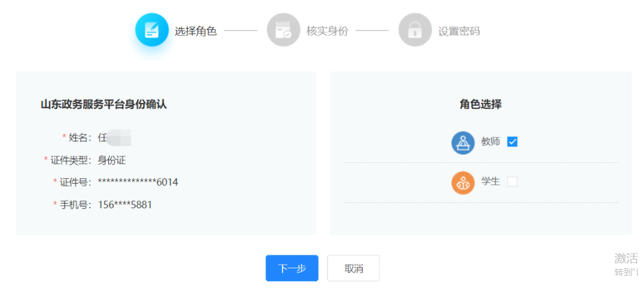The image size is (644, 293).
Task: Click the masked 姓名 value
Action: [114, 138]
